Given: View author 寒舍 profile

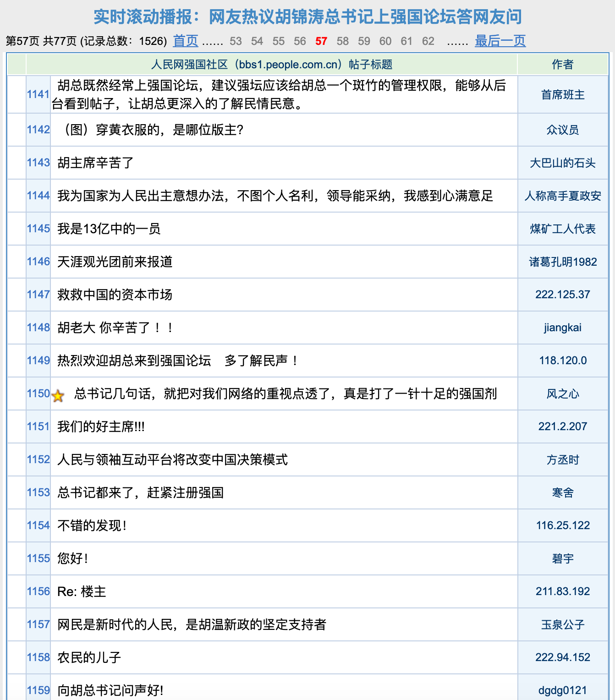Looking at the screenshot, I should [x=563, y=493].
